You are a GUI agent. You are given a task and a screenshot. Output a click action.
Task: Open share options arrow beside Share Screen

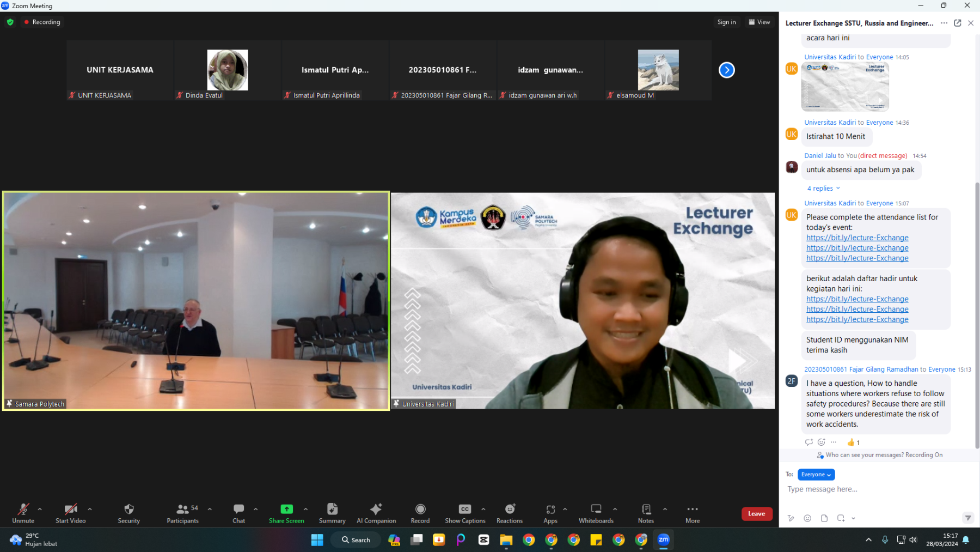(x=305, y=509)
